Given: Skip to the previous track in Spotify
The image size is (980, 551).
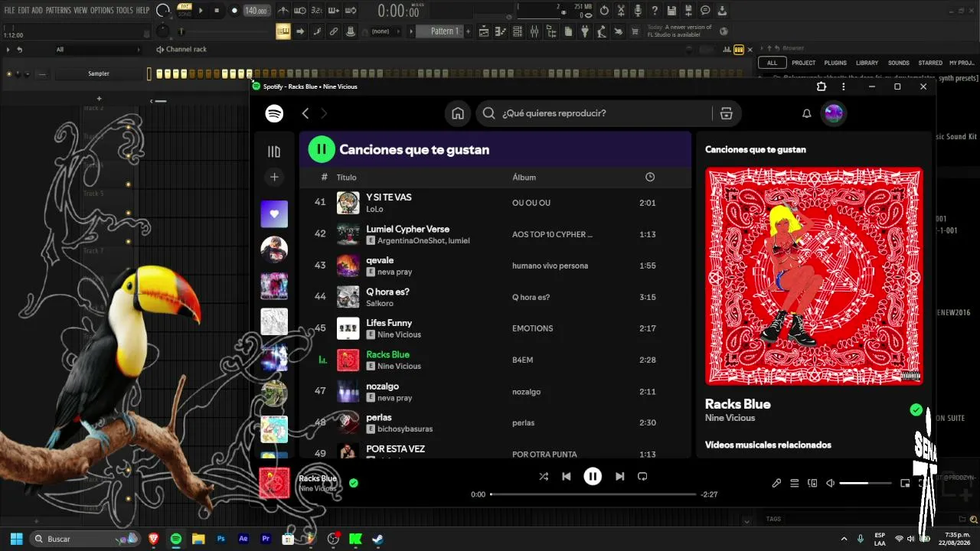Looking at the screenshot, I should point(567,476).
